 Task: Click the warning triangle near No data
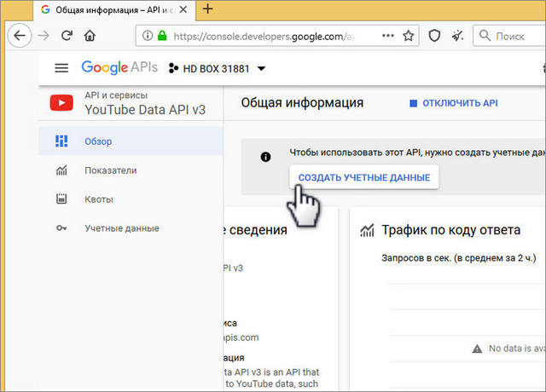click(x=477, y=349)
